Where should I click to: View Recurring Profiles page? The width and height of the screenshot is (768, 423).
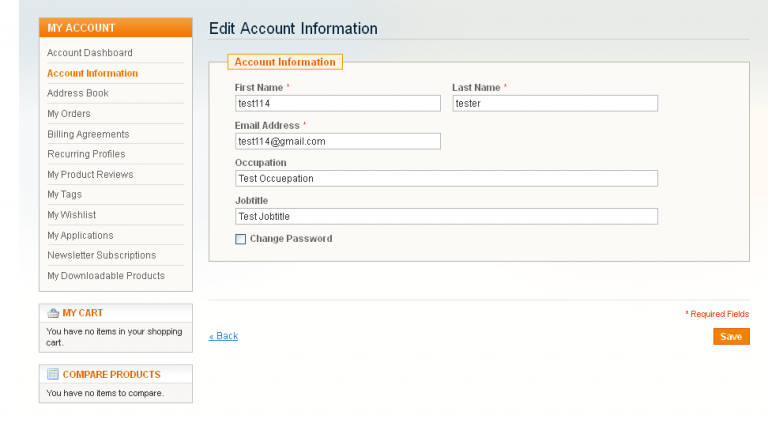coord(86,154)
